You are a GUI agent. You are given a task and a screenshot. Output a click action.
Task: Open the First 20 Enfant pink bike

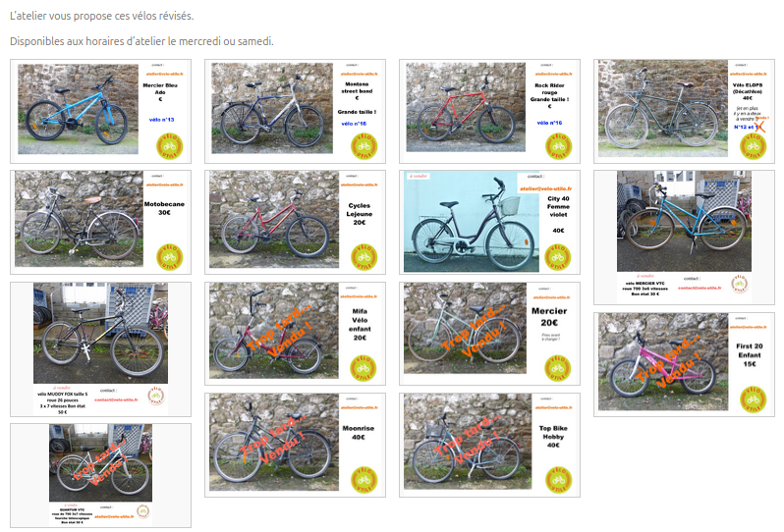click(684, 364)
